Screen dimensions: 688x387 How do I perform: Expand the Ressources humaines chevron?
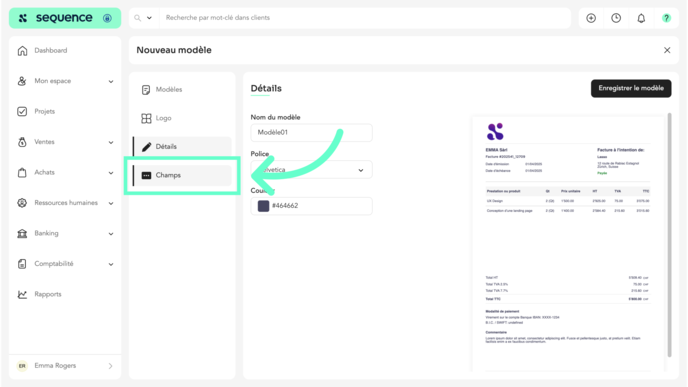[x=111, y=203]
